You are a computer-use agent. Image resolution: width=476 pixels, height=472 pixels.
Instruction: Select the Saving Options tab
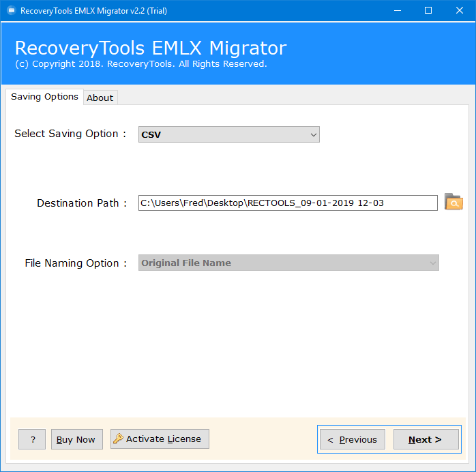point(44,97)
